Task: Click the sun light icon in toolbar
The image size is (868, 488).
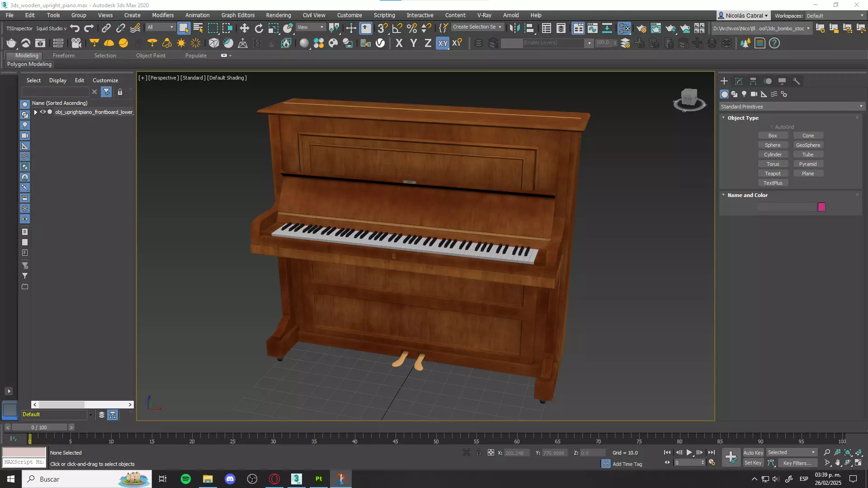Action: click(x=181, y=43)
